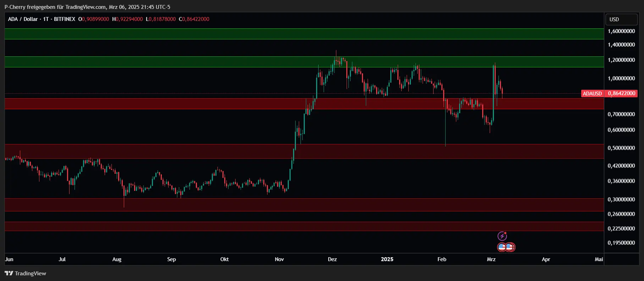Click the 0,26000000 price axis label
The width and height of the screenshot is (644, 281).
pos(621,214)
